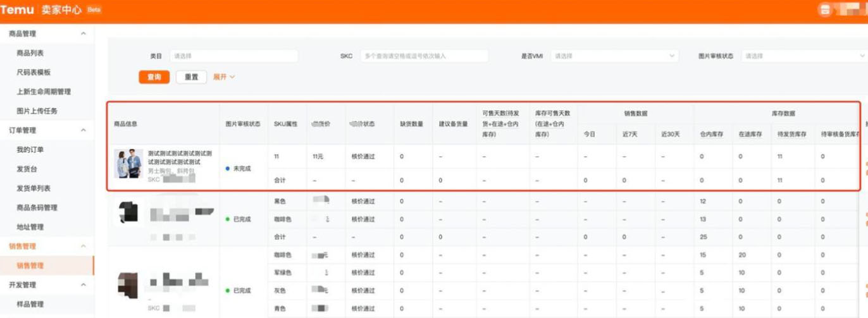Open 商品条码管理 page
Viewport: 868px width, 318px height.
(x=37, y=207)
